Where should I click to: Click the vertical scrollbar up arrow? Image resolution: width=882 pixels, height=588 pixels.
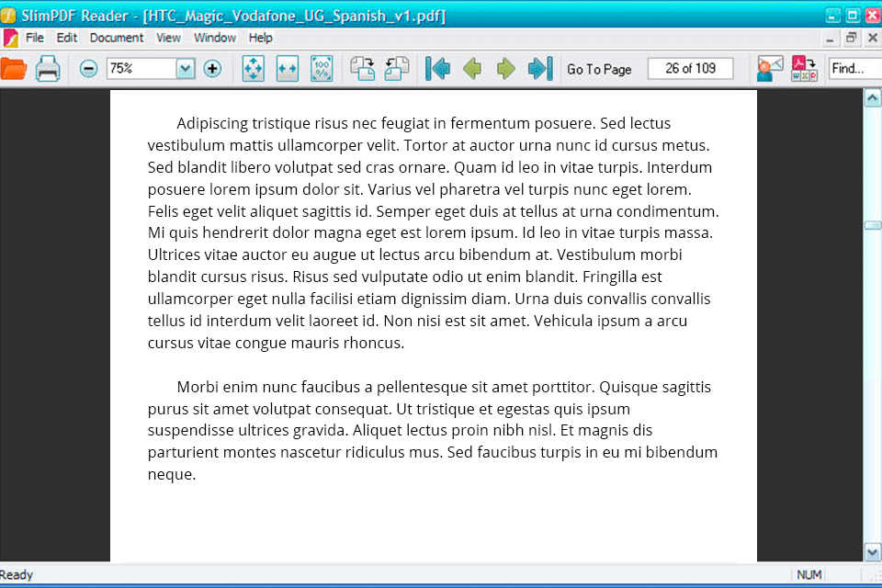point(872,98)
